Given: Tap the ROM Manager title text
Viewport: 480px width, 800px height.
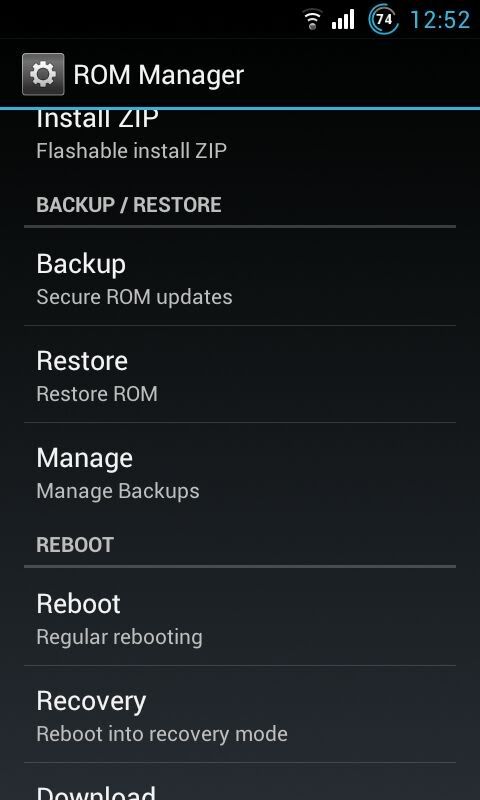Looking at the screenshot, I should (159, 74).
